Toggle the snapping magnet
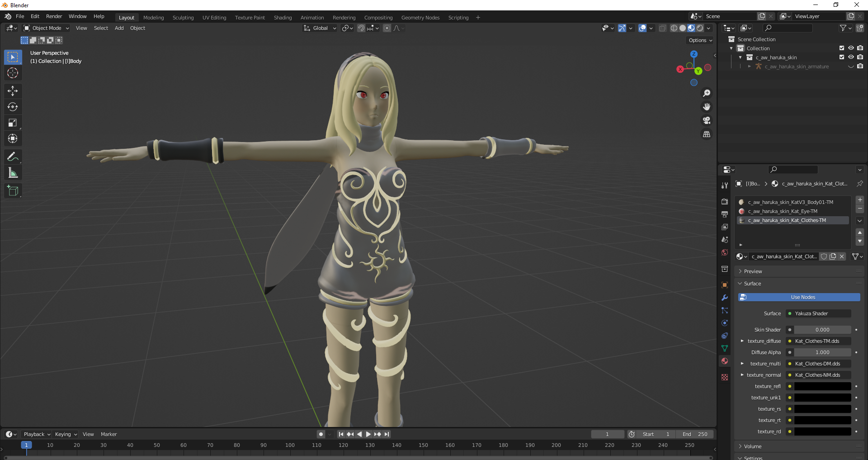The width and height of the screenshot is (868, 460). tap(361, 28)
